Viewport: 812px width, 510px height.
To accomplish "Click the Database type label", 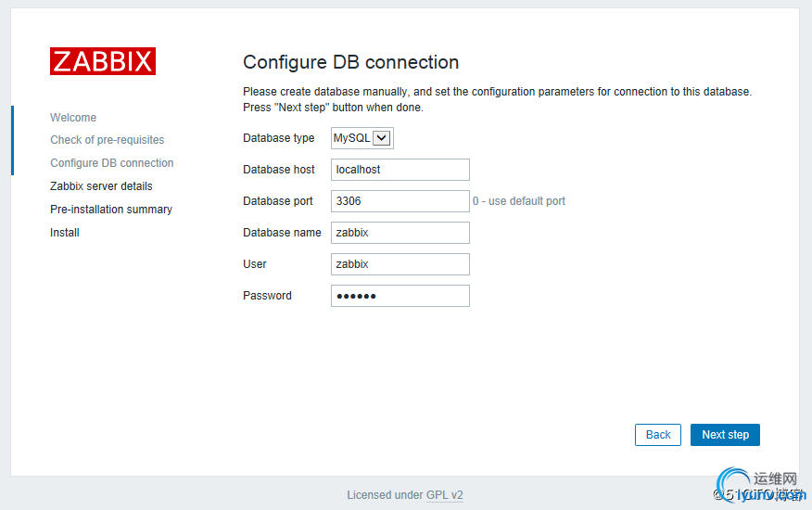I will coord(279,138).
